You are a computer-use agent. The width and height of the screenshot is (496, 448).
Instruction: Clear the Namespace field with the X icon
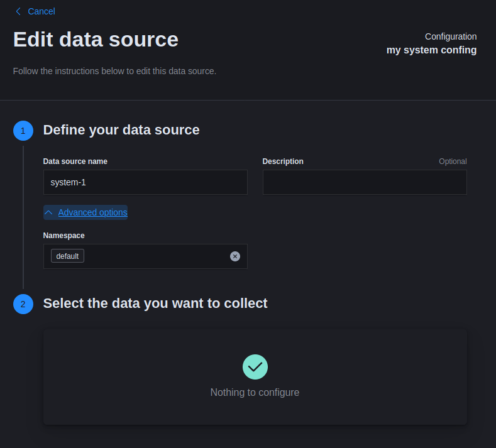(x=235, y=256)
